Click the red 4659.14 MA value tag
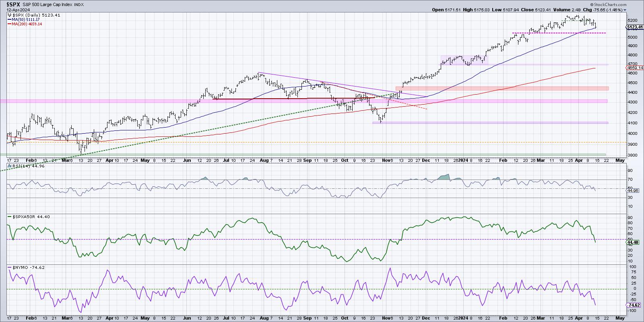Viewport: 644px width, 322px height. pos(634,68)
